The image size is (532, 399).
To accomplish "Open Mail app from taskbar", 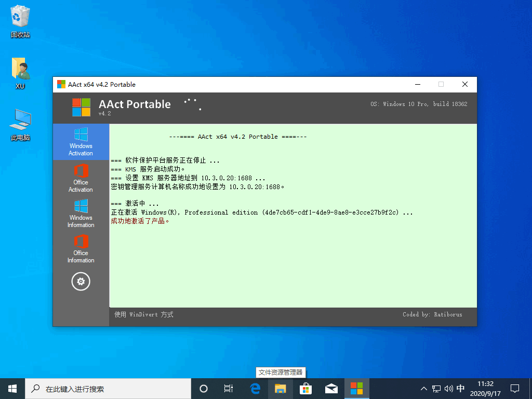I will [331, 389].
